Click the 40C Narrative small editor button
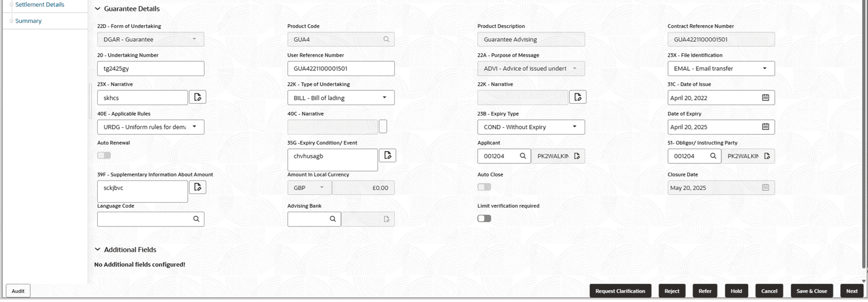 coord(383,127)
